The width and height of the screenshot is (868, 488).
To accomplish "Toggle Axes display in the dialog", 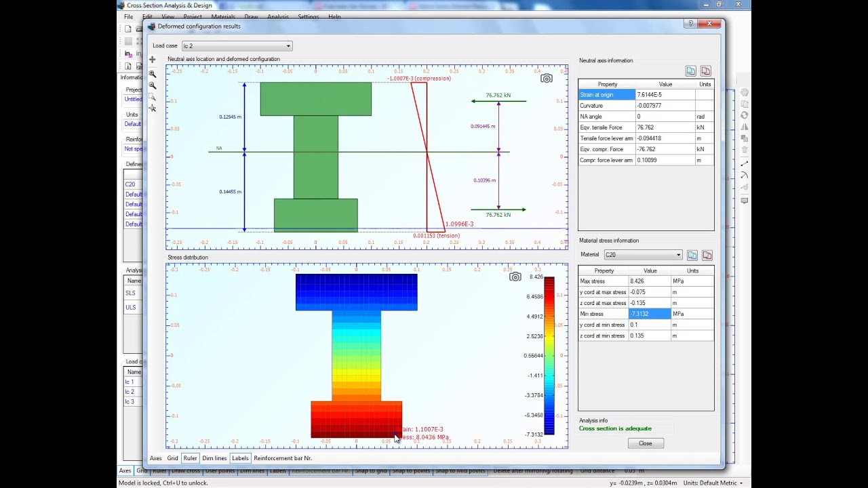I will pyautogui.click(x=156, y=458).
